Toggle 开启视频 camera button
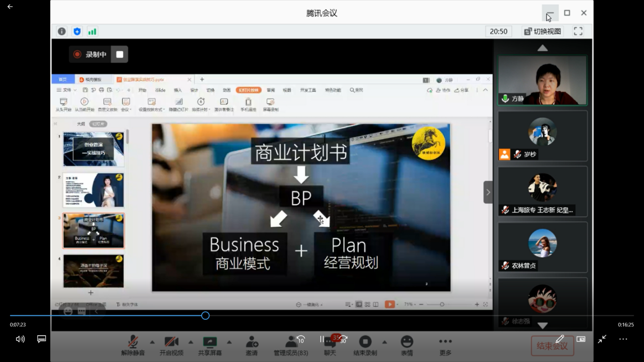 [x=171, y=342]
